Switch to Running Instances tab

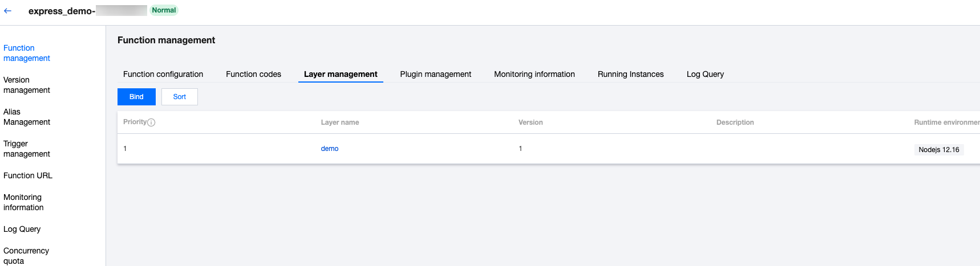[630, 74]
